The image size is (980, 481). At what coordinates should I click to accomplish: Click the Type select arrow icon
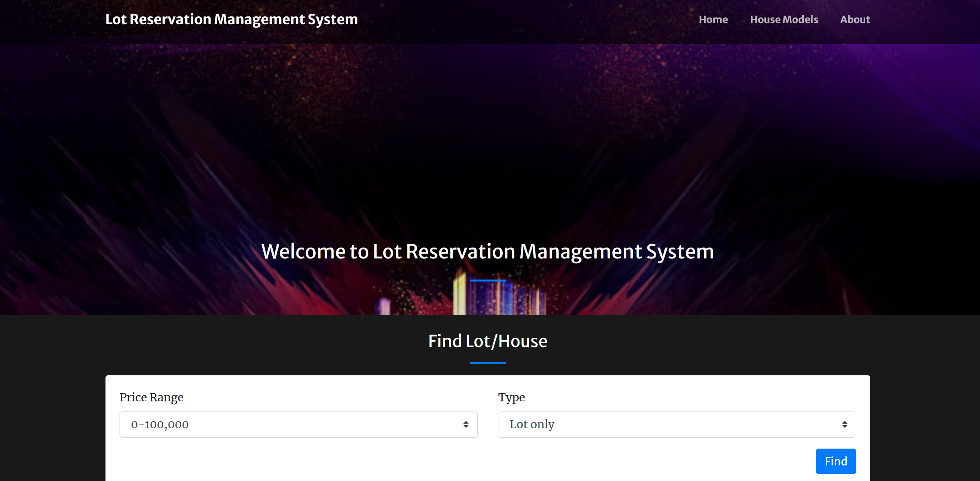[x=844, y=424]
